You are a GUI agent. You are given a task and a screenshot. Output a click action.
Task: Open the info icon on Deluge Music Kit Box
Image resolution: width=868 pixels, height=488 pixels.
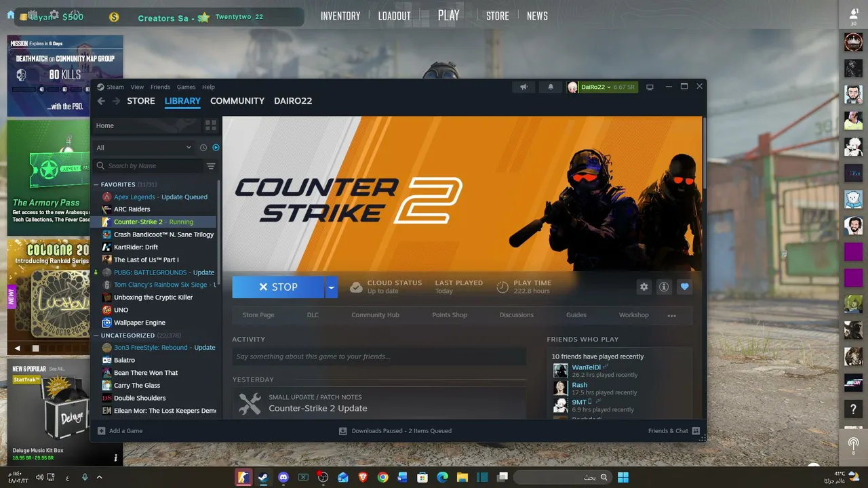pyautogui.click(x=115, y=457)
